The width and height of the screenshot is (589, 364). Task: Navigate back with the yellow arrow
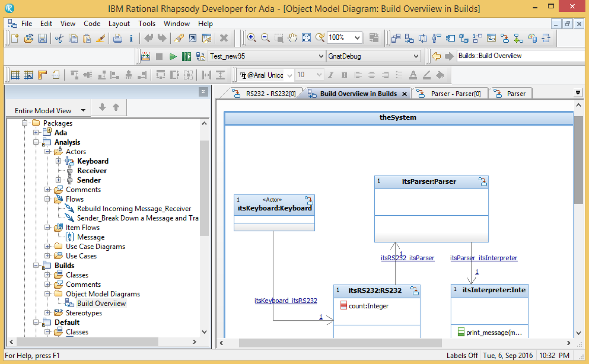coord(436,56)
